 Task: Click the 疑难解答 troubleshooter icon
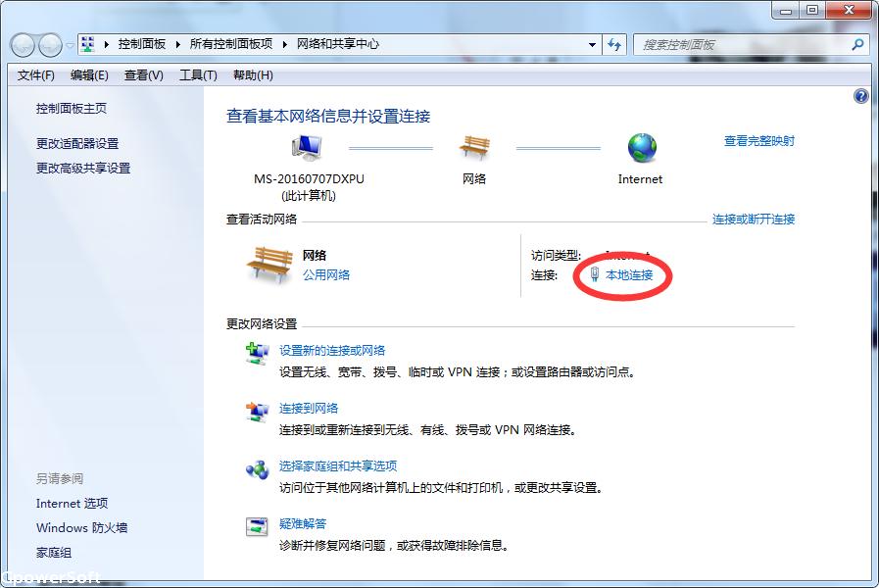[257, 527]
